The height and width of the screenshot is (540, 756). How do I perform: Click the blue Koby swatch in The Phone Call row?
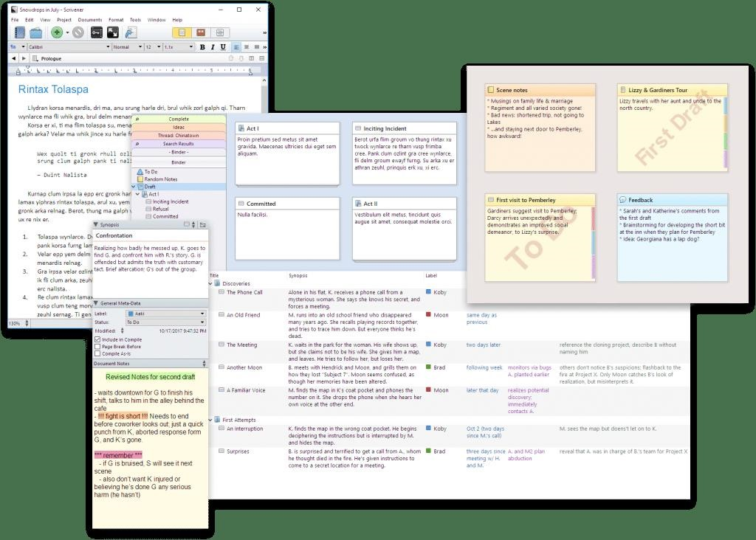coord(428,292)
